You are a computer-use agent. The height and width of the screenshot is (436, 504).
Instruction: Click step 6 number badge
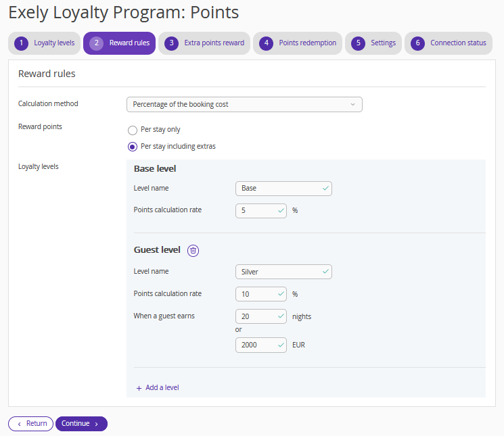[417, 43]
